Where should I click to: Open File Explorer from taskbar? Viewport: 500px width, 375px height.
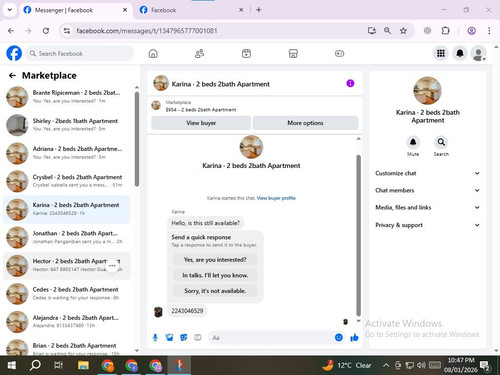pos(83,366)
